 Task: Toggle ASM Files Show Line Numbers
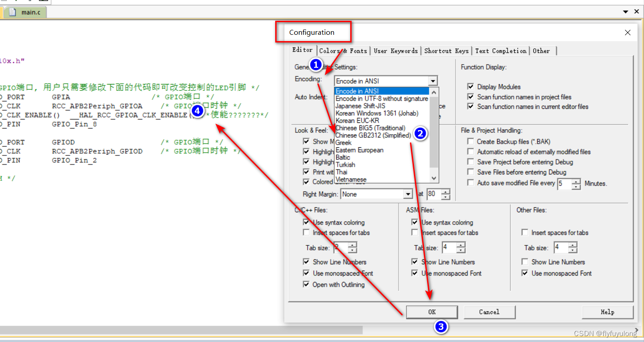[x=415, y=262]
